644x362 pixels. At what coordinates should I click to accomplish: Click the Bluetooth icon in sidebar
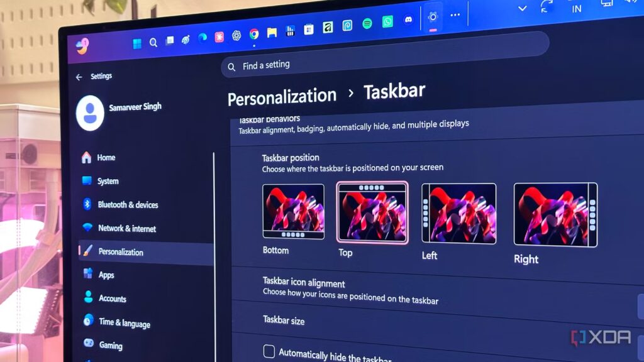pos(87,204)
